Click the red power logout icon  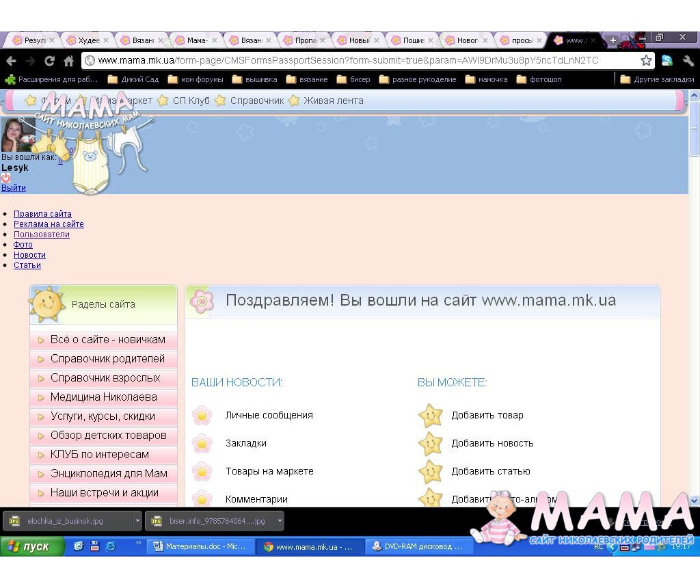click(5, 178)
